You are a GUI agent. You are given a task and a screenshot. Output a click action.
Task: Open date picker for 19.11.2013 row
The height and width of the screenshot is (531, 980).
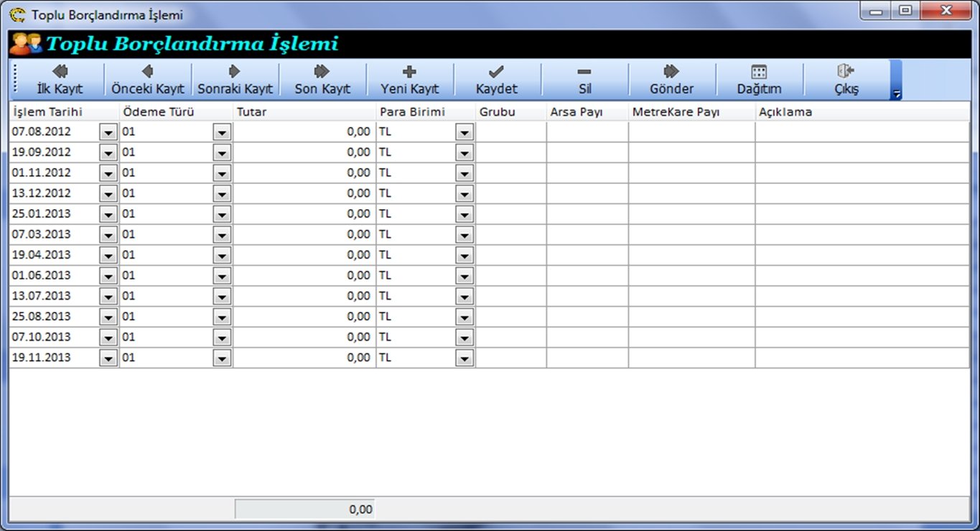coord(108,358)
